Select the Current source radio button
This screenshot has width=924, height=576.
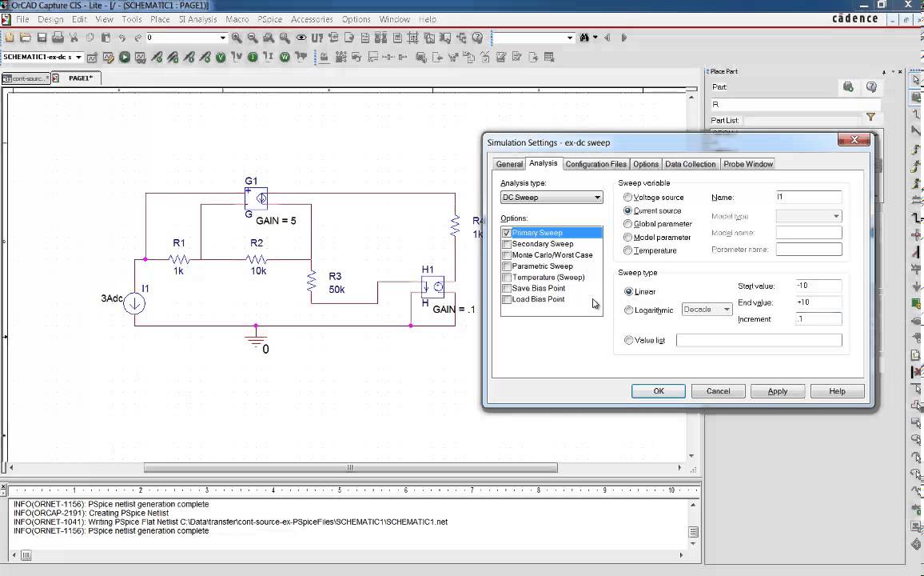pos(627,210)
